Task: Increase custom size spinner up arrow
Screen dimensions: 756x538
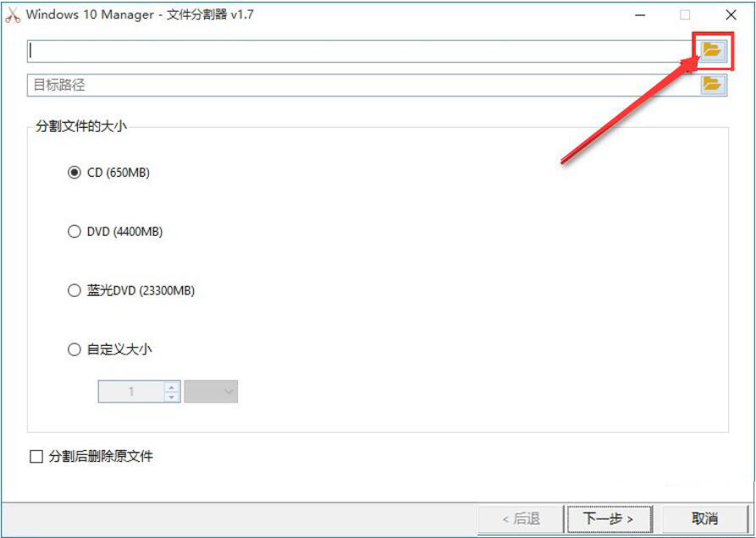Action: pyautogui.click(x=172, y=387)
